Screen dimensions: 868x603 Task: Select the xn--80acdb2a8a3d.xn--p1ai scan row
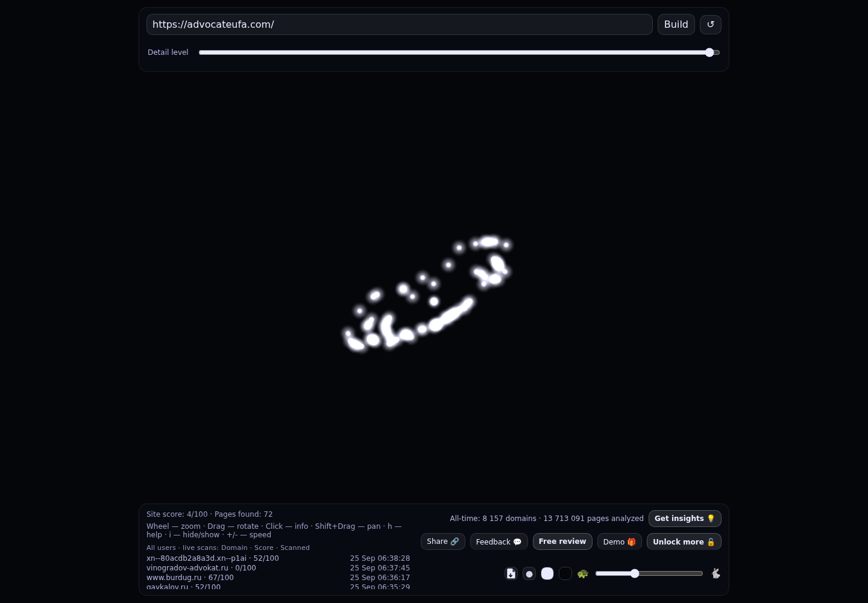click(278, 558)
